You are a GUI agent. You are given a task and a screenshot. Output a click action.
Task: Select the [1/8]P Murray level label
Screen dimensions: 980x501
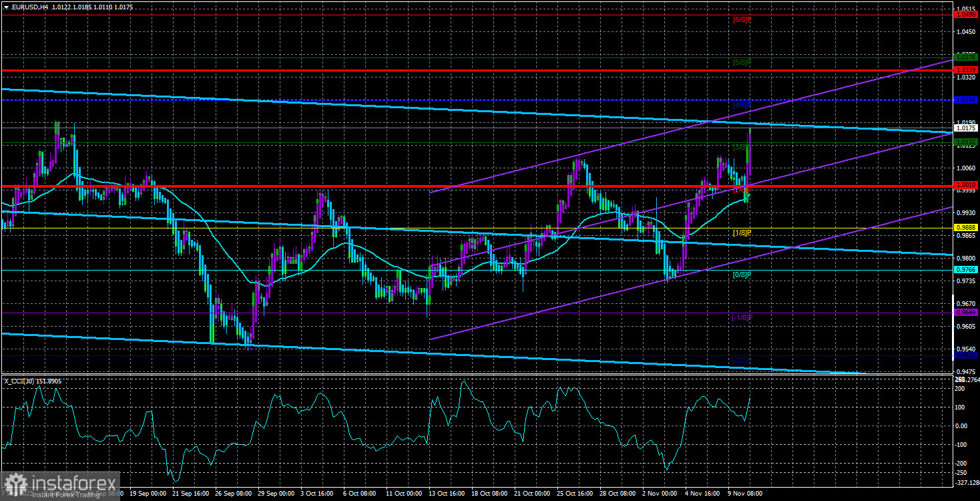point(742,232)
